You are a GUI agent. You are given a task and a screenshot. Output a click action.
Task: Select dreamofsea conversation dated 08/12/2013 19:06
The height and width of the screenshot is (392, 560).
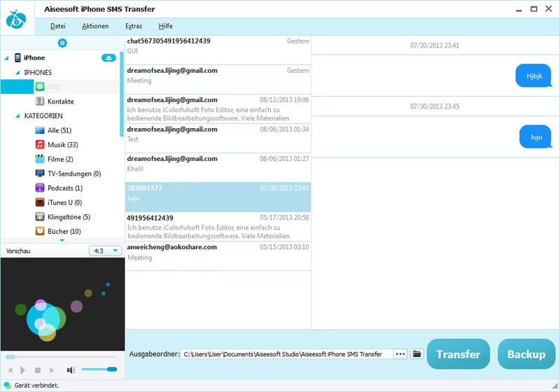pyautogui.click(x=218, y=108)
